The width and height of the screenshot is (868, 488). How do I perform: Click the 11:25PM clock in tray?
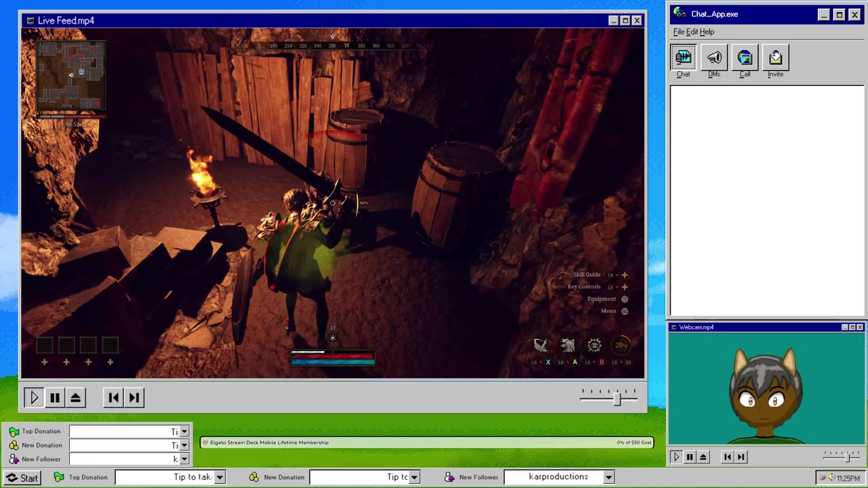click(x=848, y=479)
